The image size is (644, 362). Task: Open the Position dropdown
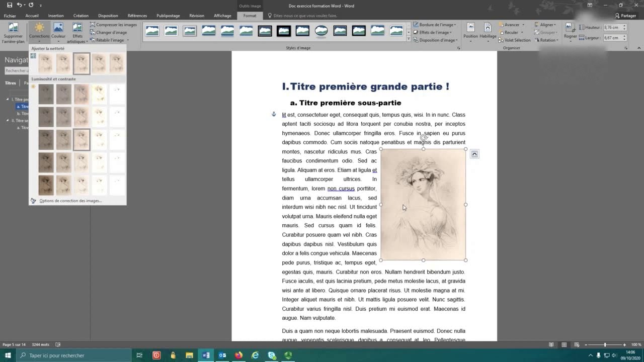(470, 33)
